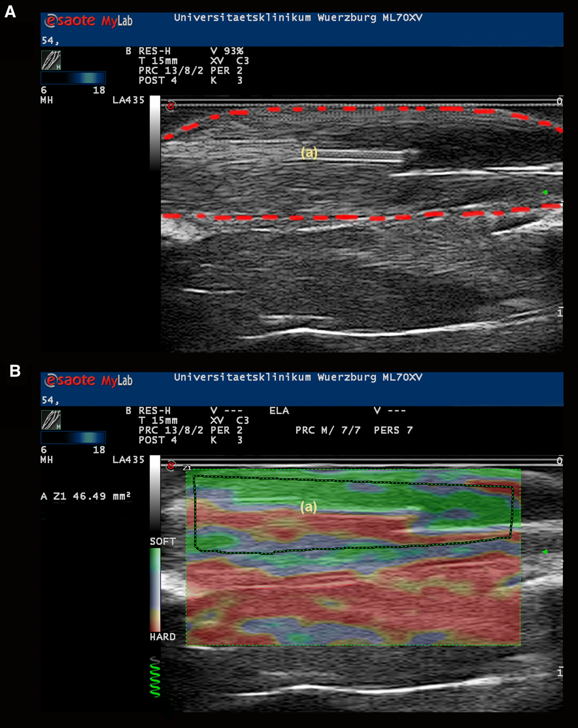Click the esaote MyLab logo in panel B
578x728 pixels.
pyautogui.click(x=88, y=380)
